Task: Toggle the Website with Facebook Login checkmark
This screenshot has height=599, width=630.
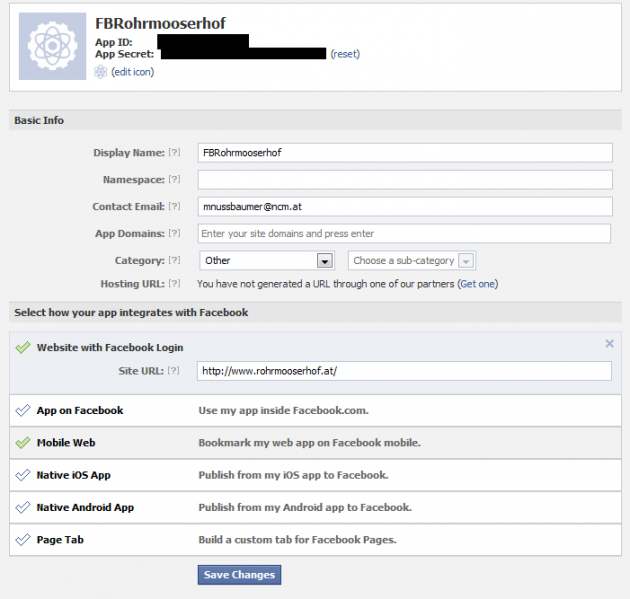Action: tap(23, 347)
